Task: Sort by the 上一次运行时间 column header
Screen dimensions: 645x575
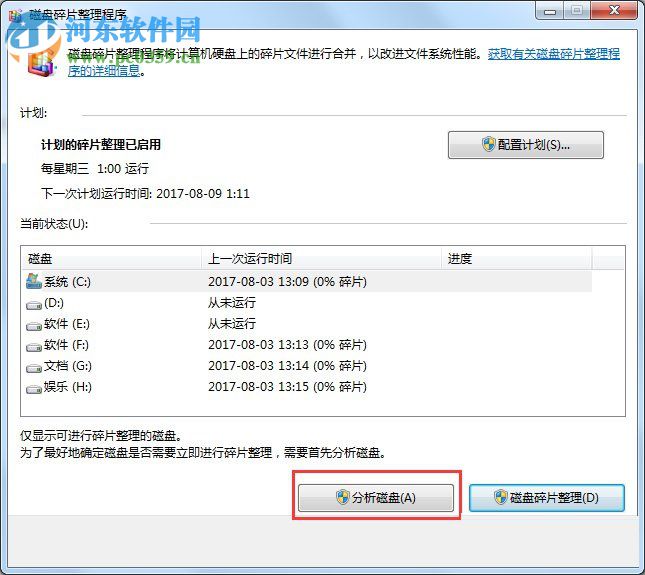Action: [321, 259]
